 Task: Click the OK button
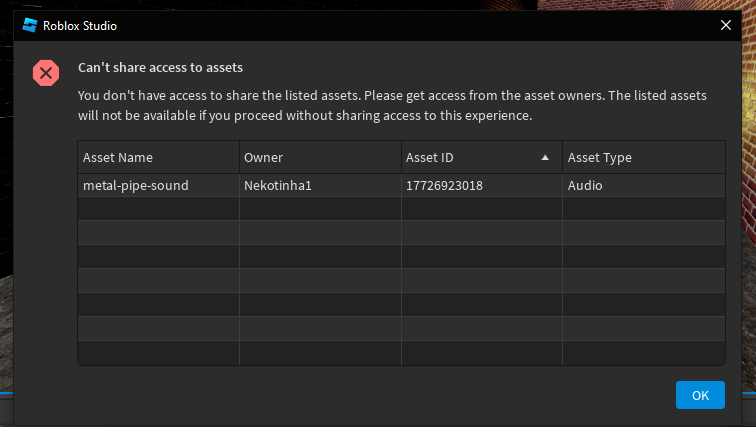700,395
